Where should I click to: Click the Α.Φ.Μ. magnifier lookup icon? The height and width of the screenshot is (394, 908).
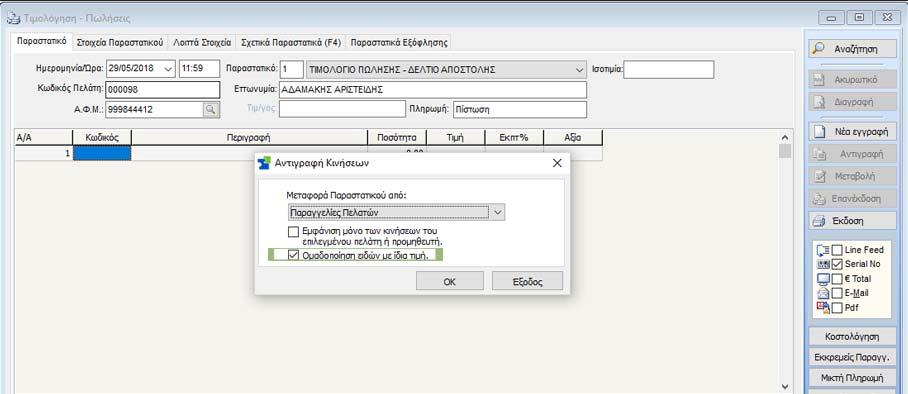[211, 109]
